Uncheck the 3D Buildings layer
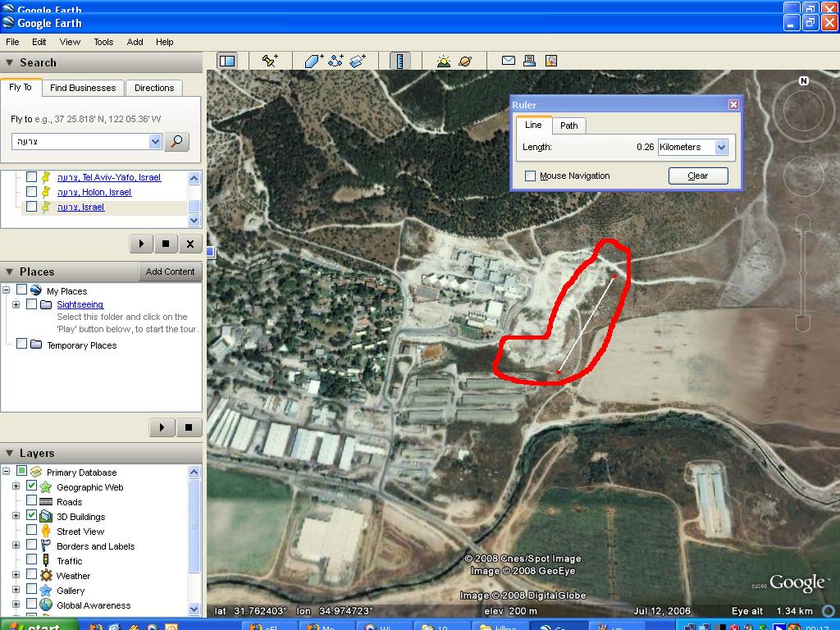 (x=32, y=515)
